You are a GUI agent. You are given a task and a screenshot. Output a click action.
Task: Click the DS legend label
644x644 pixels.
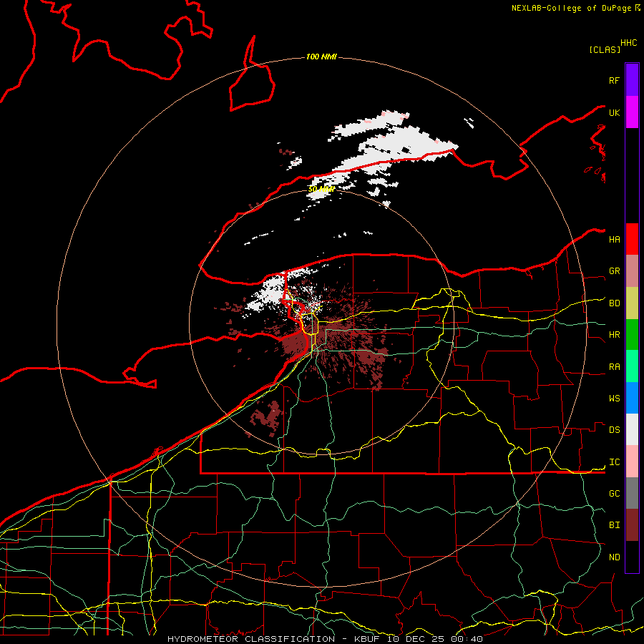tap(615, 430)
